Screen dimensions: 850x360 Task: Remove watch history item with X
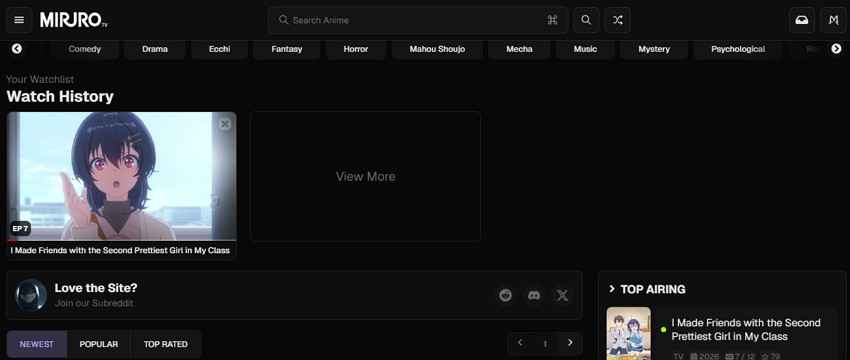225,124
